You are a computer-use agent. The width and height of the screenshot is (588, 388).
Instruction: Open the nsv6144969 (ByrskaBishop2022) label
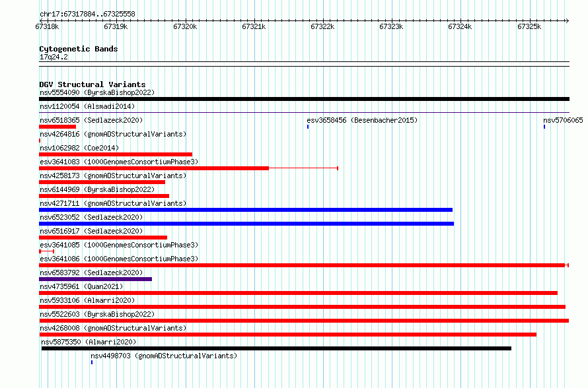(97, 189)
